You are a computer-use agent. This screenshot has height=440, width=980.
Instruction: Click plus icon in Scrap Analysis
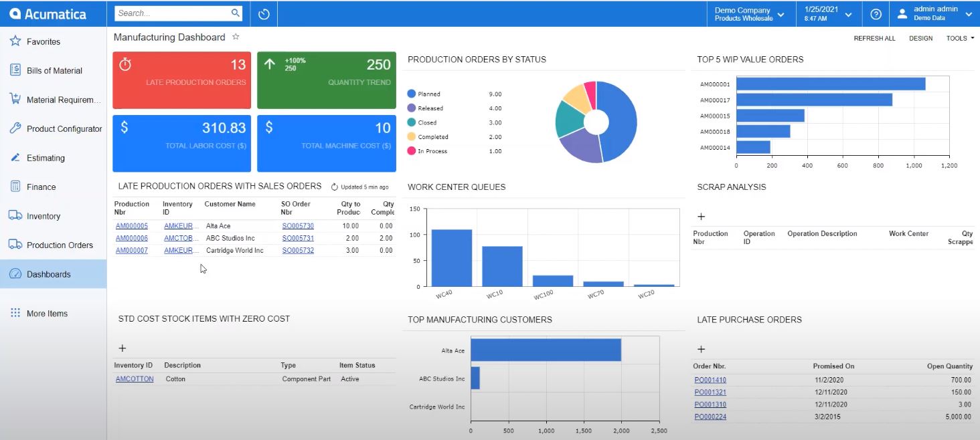pos(702,217)
